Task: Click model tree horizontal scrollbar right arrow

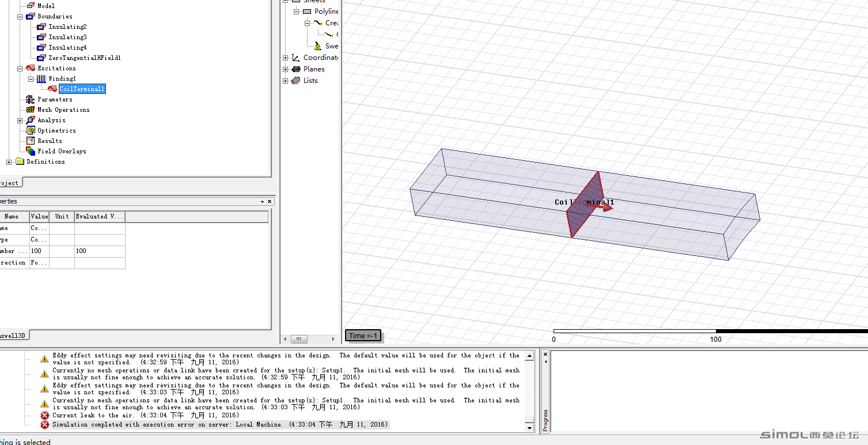Action: click(x=333, y=340)
